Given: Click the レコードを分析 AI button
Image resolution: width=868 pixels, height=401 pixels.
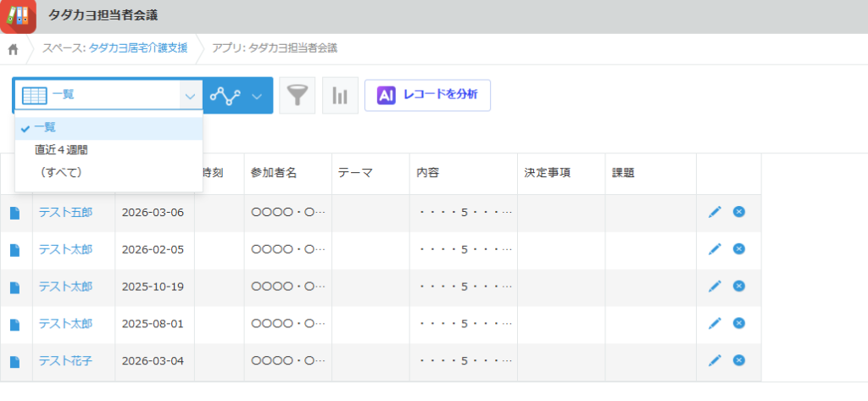Looking at the screenshot, I should click(x=427, y=95).
